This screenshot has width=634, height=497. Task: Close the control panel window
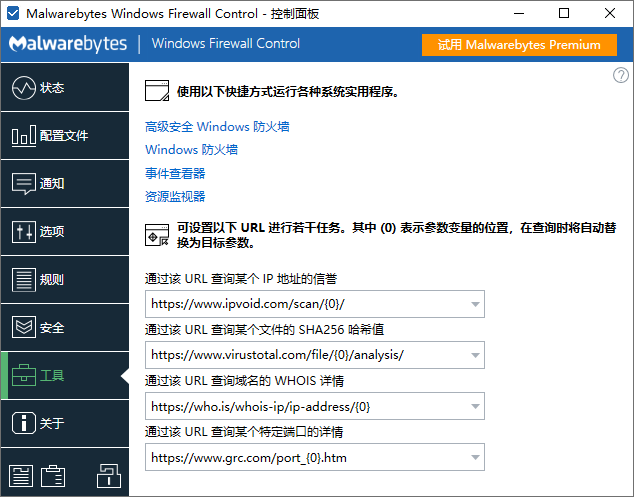click(x=610, y=13)
